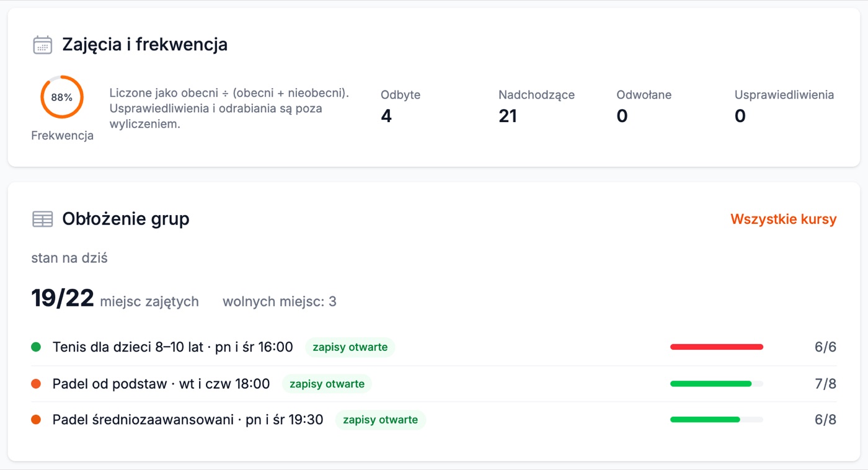Click the Usprawiedliwienia label
This screenshot has width=868, height=470.
pos(784,95)
